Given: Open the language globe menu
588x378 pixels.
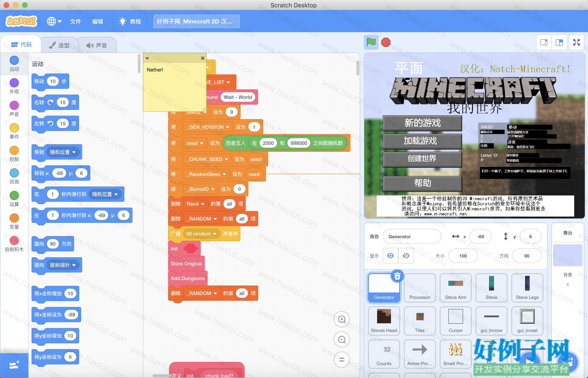Looking at the screenshot, I should click(54, 21).
